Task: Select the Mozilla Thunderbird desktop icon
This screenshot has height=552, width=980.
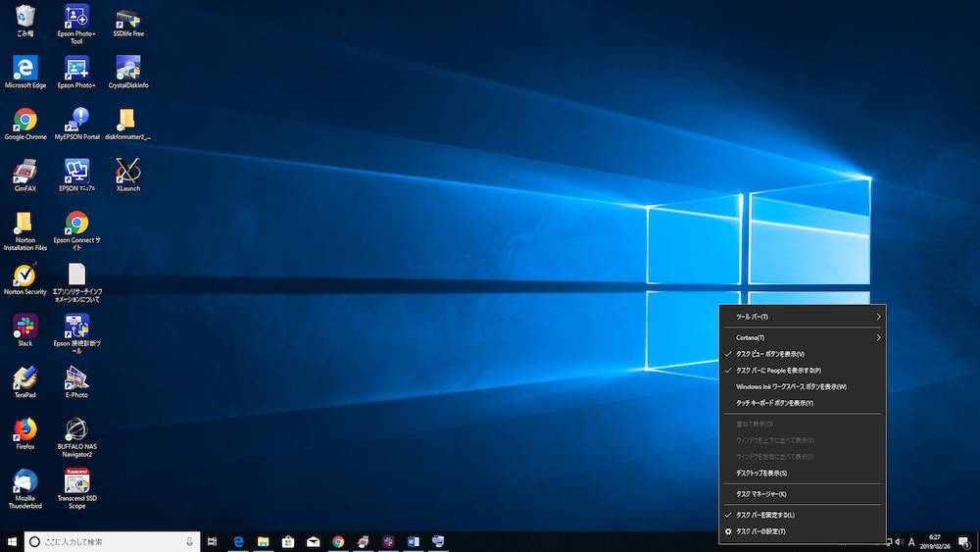Action: 25,489
